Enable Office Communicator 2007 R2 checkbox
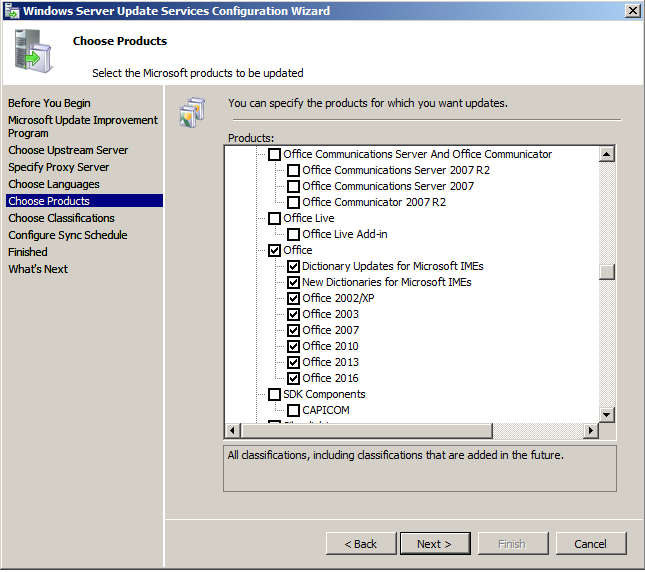 [293, 202]
